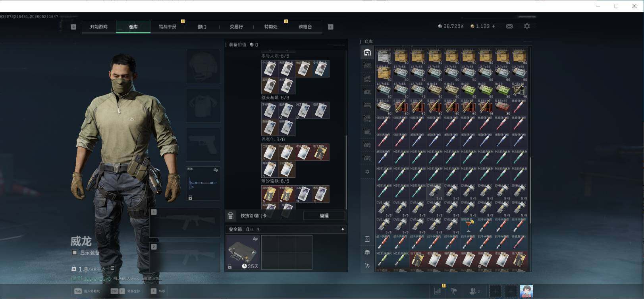This screenshot has width=644, height=299.
Task: Click the swap arrows on the melee slot
Action: [216, 170]
